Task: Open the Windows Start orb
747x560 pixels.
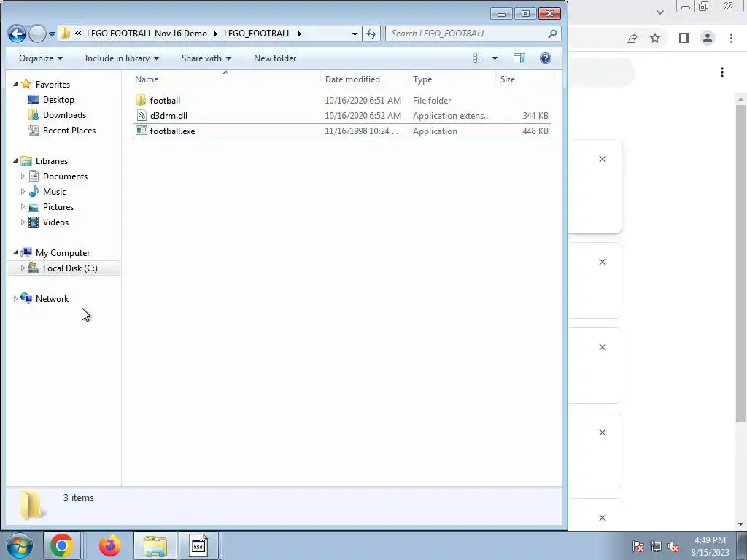Action: click(19, 545)
